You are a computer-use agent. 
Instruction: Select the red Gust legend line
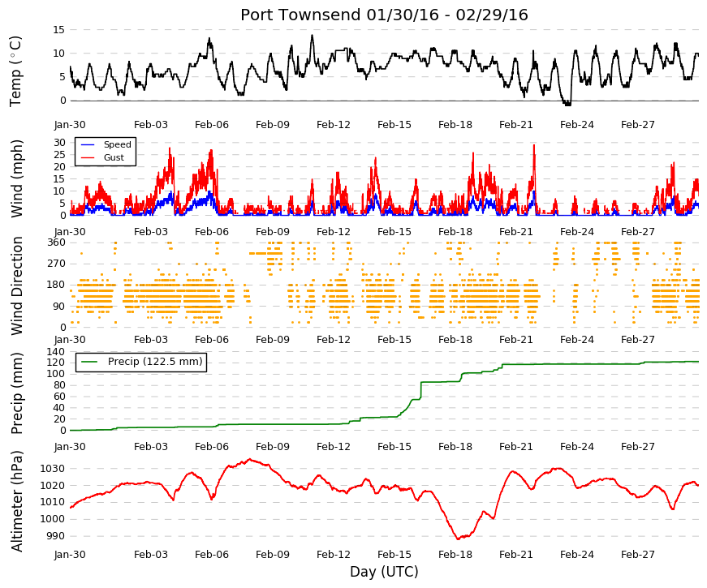tap(88, 157)
